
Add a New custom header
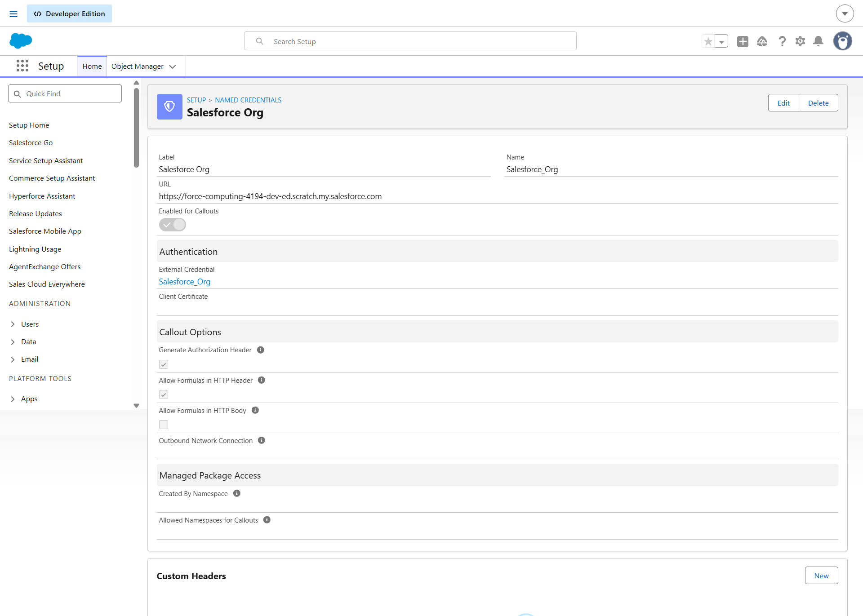[822, 576]
